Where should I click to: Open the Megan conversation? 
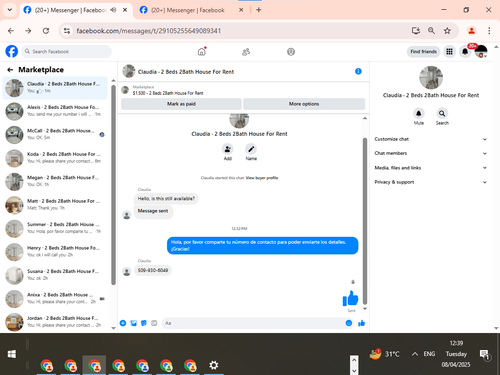[55, 181]
